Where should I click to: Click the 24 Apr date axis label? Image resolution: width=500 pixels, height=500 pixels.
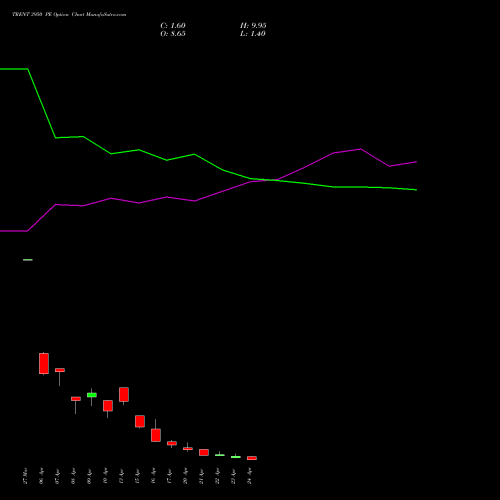tap(249, 476)
